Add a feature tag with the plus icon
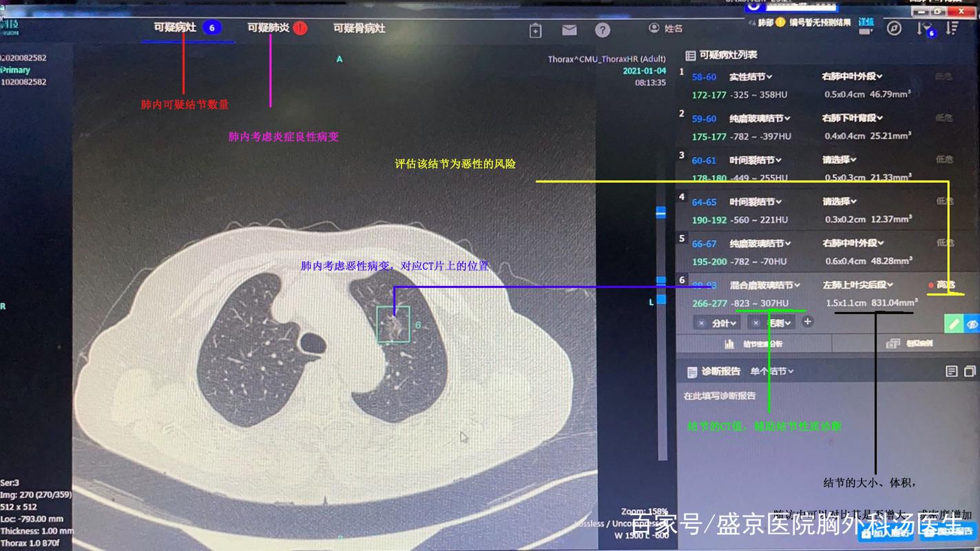980x551 pixels. (808, 322)
